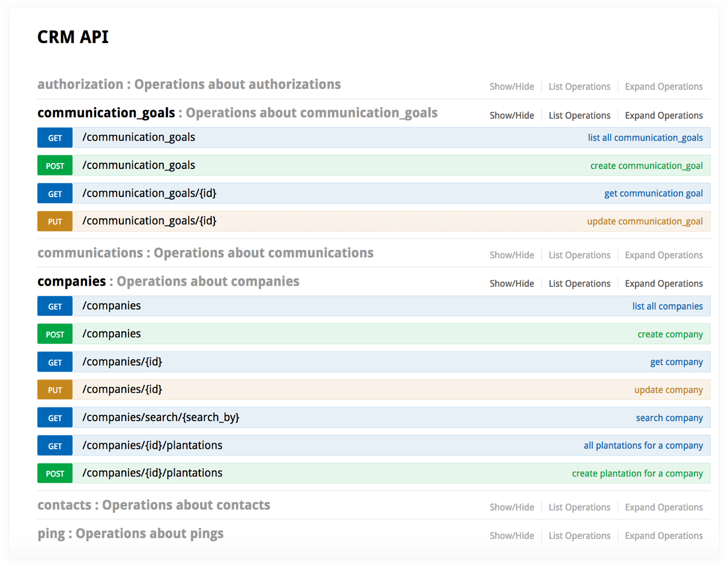Click path /companies/search/{search_by}
Image resolution: width=728 pixels, height=567 pixels.
pyautogui.click(x=161, y=417)
